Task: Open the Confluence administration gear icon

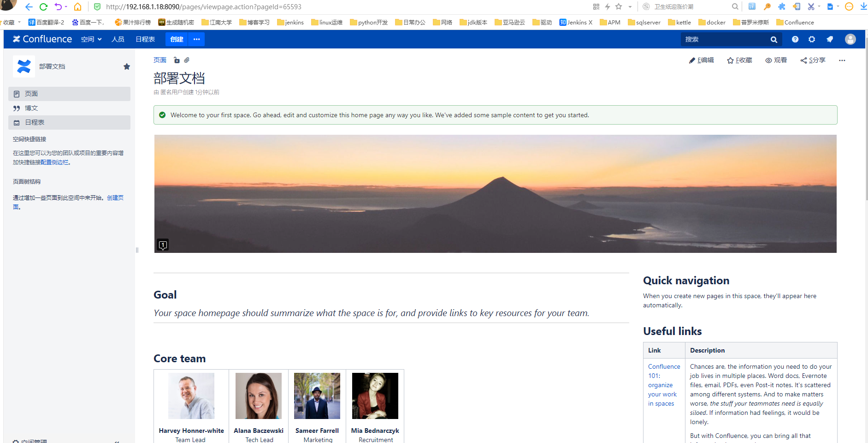Action: pyautogui.click(x=812, y=39)
